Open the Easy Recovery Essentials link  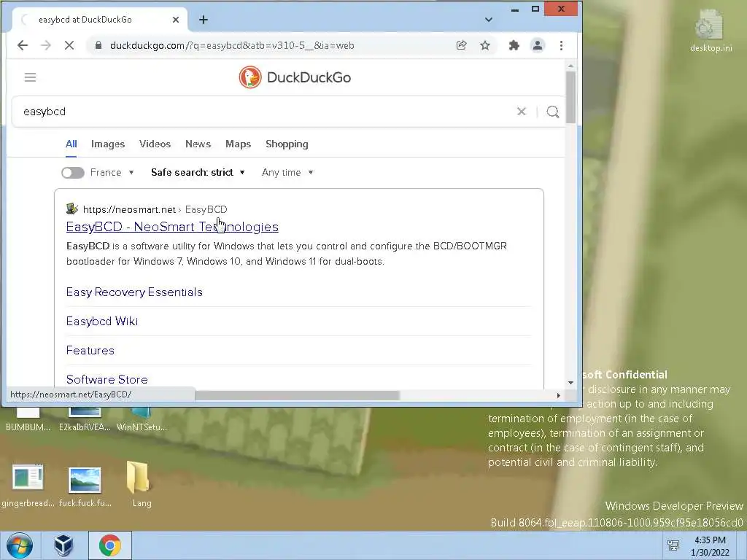[x=134, y=292]
